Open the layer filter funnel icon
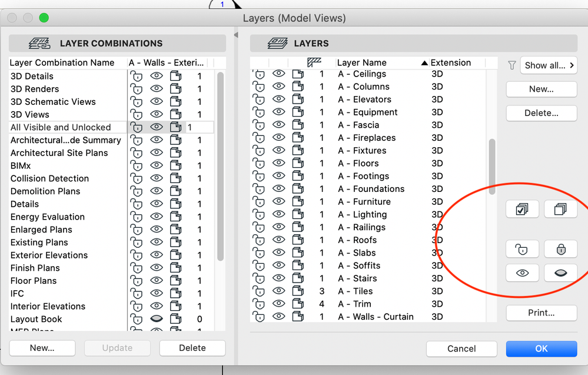The width and height of the screenshot is (588, 375). (512, 65)
